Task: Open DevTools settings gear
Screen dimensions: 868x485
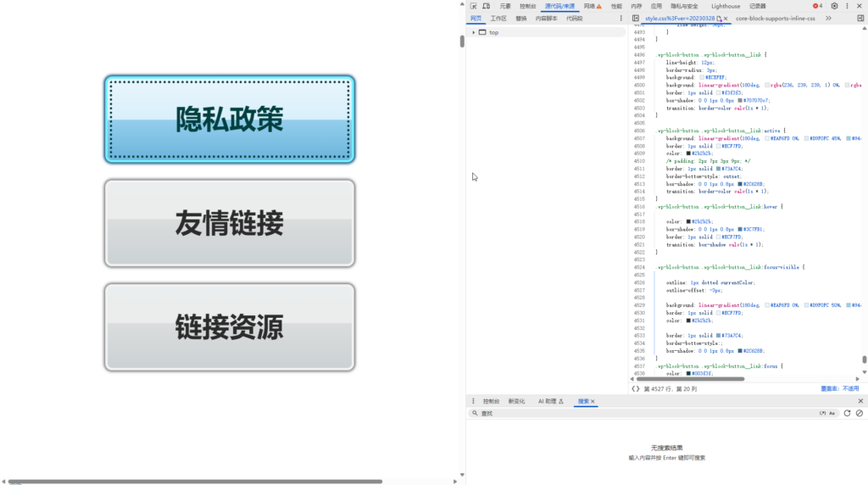Action: pyautogui.click(x=834, y=6)
